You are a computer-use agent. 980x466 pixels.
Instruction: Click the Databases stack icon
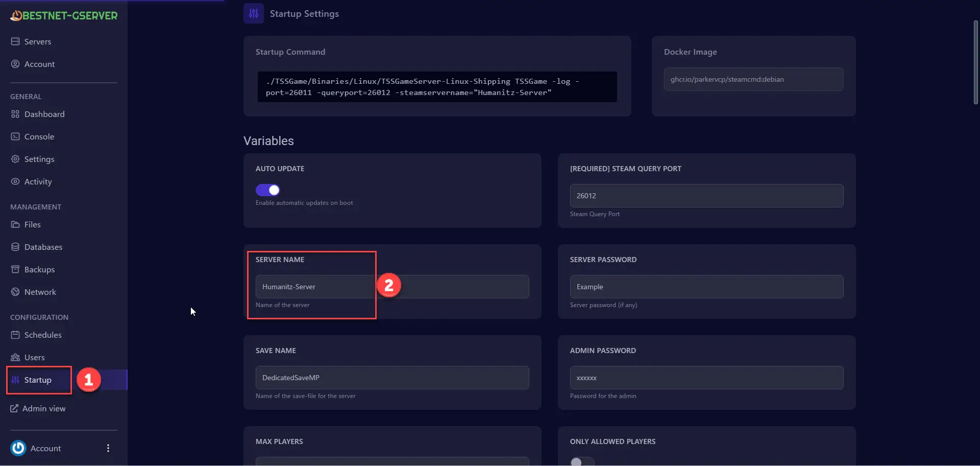pos(15,247)
